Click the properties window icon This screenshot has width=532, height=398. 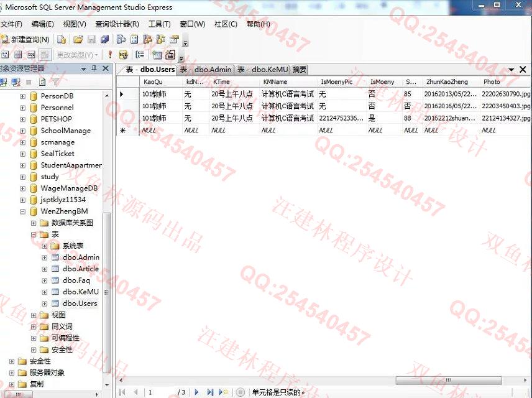174,40
